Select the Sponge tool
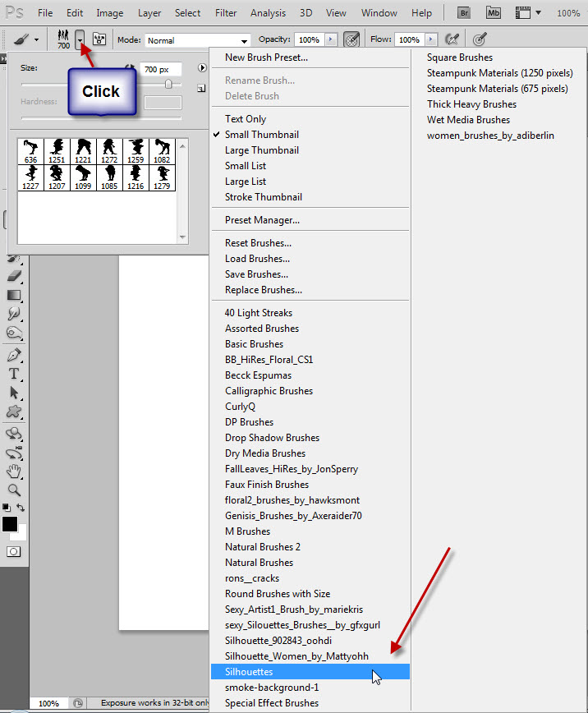The image size is (588, 713). click(x=14, y=333)
